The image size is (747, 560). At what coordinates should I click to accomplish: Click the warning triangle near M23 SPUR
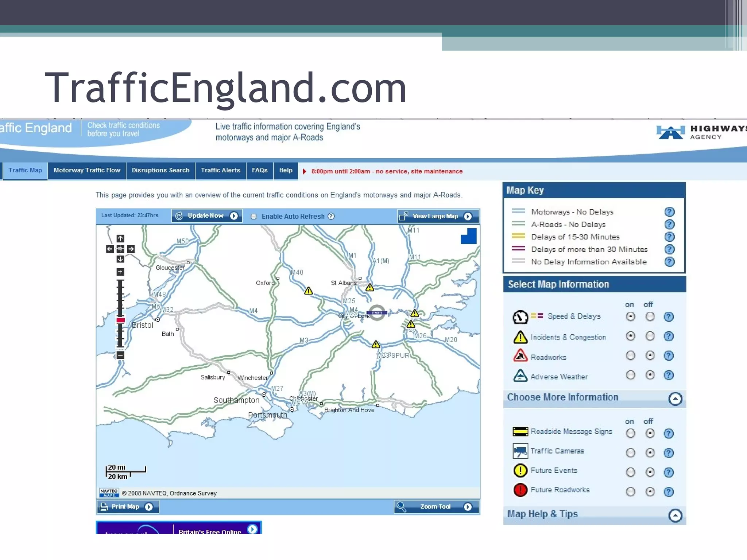[x=376, y=345]
